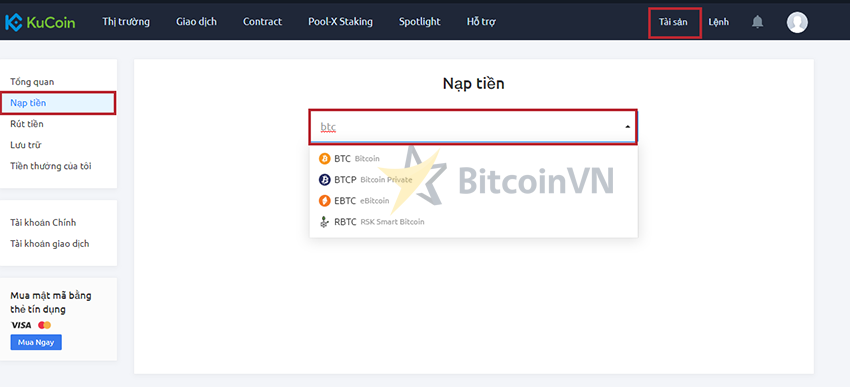Image resolution: width=850 pixels, height=387 pixels.
Task: Open the Thị trường menu
Action: coord(126,22)
